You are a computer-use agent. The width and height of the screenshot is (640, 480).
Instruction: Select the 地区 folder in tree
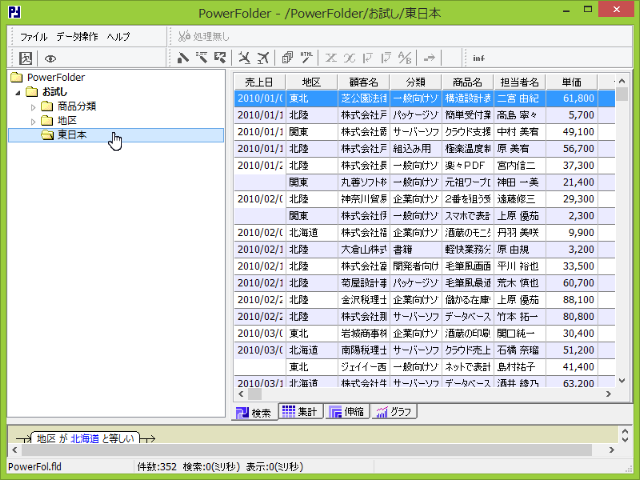coord(67,120)
